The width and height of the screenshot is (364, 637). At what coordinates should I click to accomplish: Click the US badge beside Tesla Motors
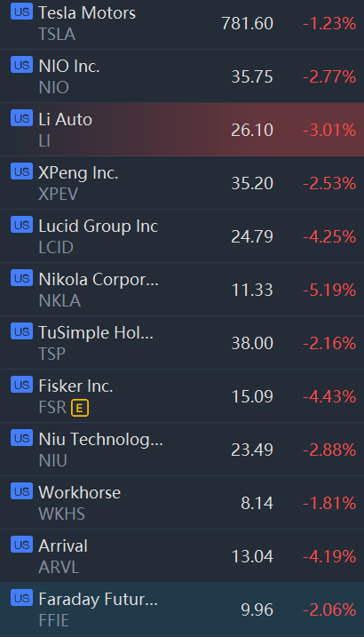21,12
